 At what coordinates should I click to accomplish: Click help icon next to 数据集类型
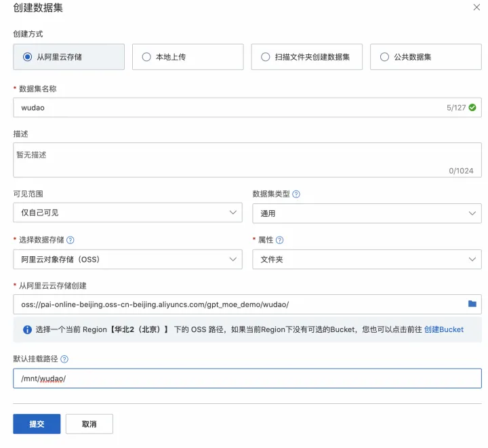[x=296, y=194]
